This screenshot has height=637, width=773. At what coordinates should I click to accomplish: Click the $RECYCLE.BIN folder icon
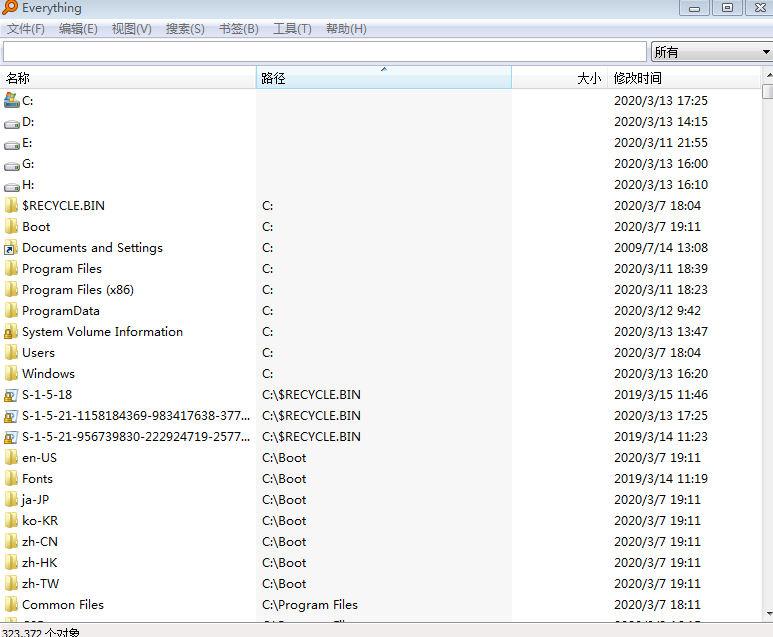(11, 206)
